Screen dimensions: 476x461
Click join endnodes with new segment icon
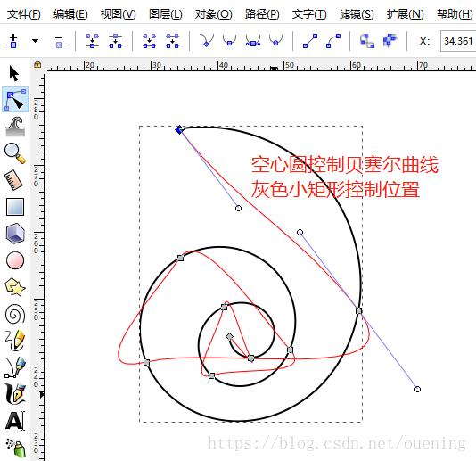pos(150,41)
